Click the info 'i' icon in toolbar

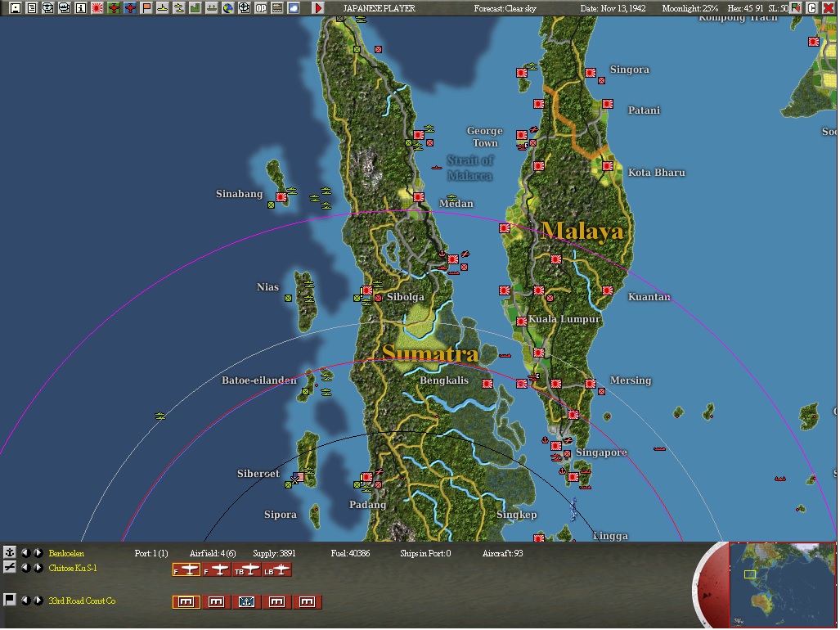[81, 8]
